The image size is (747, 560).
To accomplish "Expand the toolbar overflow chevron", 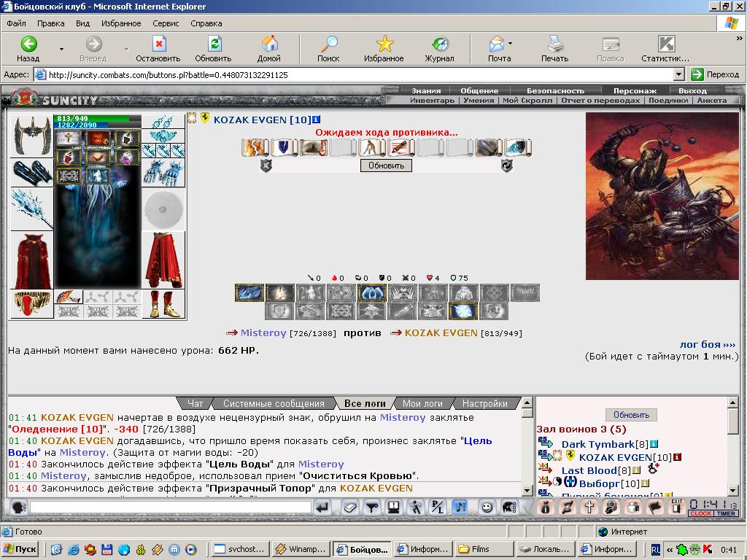I will tap(740, 38).
